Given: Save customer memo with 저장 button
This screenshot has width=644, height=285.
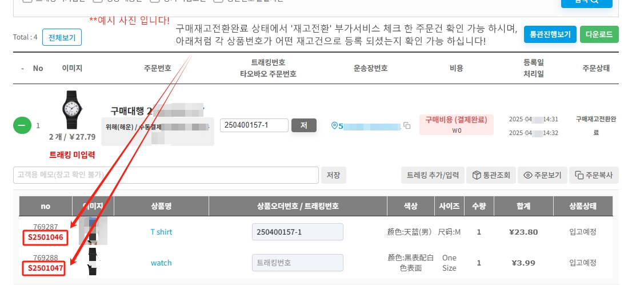Looking at the screenshot, I should point(334,175).
